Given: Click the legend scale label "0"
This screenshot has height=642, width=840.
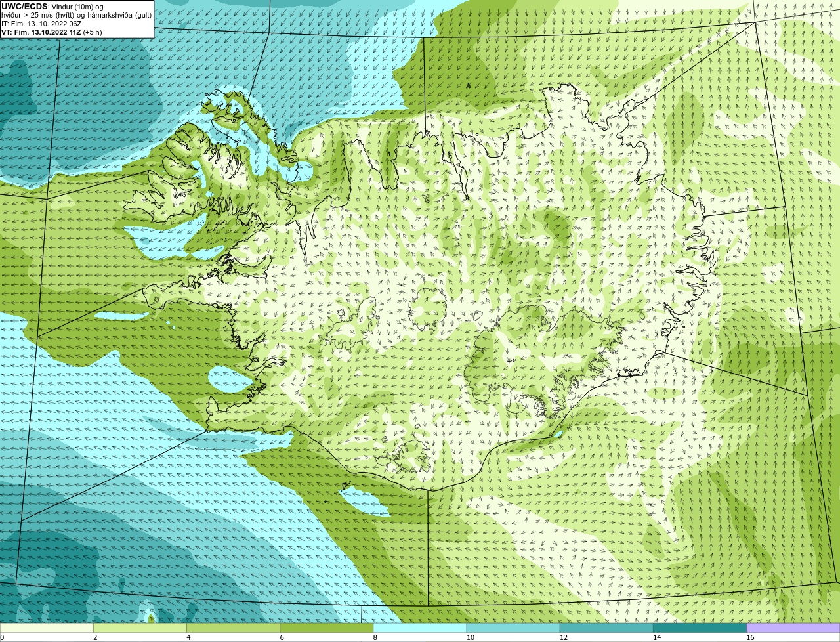Looking at the screenshot, I should (x=2, y=637).
